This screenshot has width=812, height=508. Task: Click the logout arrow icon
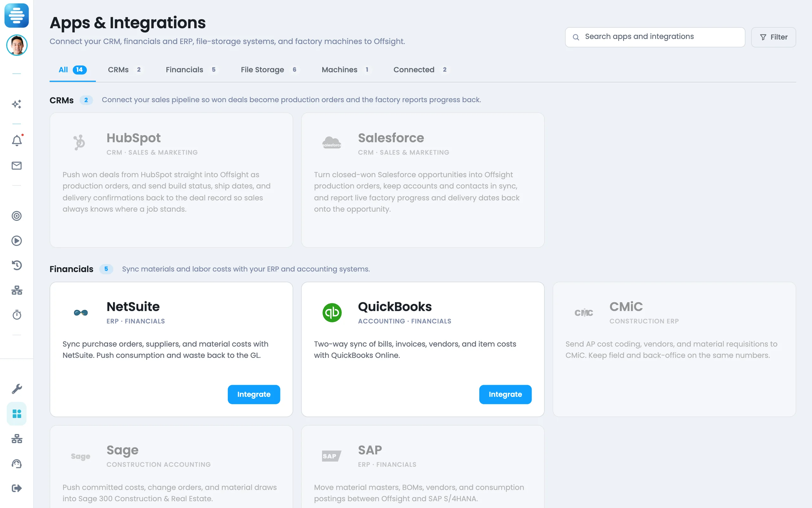click(x=16, y=488)
